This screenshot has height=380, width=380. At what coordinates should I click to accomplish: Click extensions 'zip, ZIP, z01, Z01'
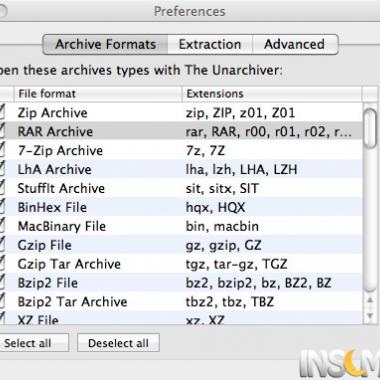[x=240, y=113]
